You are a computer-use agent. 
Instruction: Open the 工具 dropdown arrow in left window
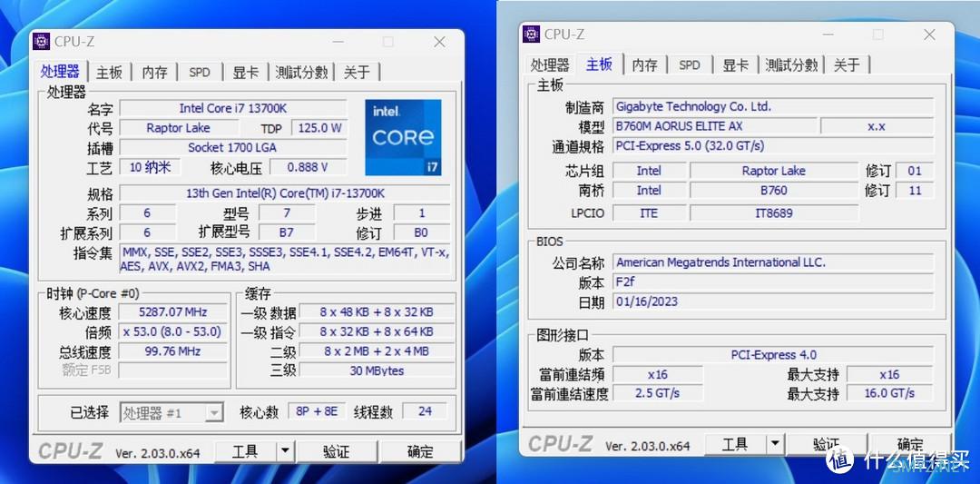(284, 452)
